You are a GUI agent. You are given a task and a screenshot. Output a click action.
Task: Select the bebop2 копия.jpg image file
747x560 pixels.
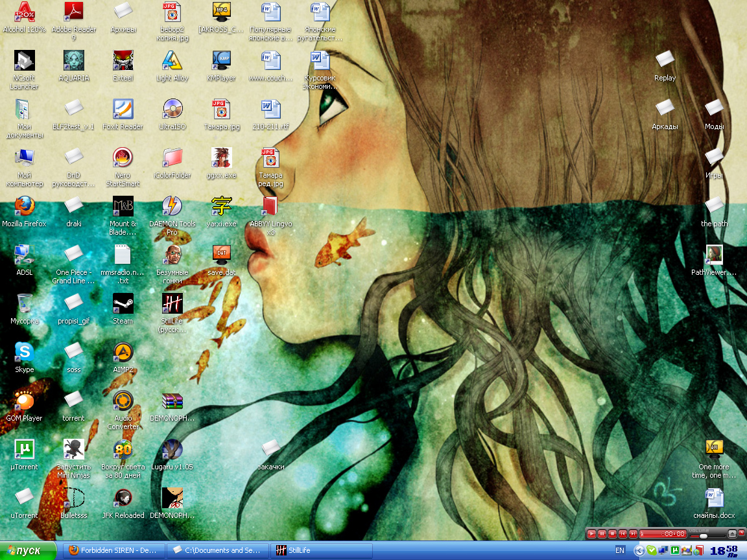(172, 21)
